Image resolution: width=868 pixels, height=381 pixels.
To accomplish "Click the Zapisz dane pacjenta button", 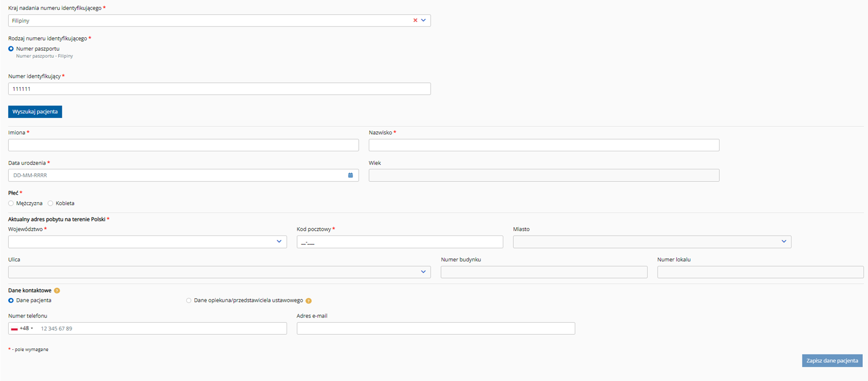I will tap(832, 361).
